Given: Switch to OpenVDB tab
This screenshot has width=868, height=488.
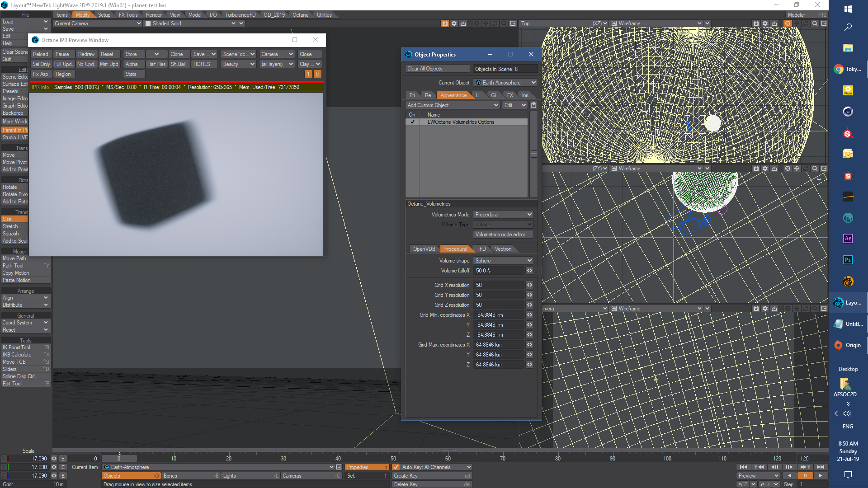Looking at the screenshot, I should pos(424,249).
